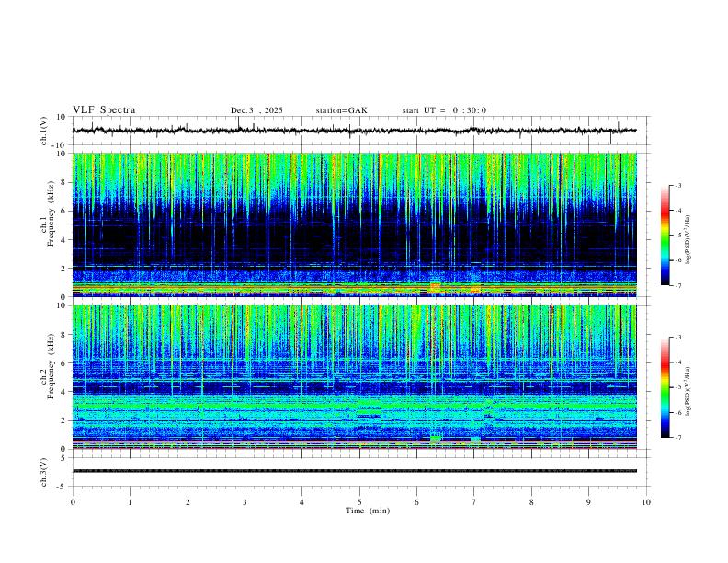Click the "9" tick on the time axis
Image resolution: width=728 pixels, height=563 pixels.
[588, 502]
